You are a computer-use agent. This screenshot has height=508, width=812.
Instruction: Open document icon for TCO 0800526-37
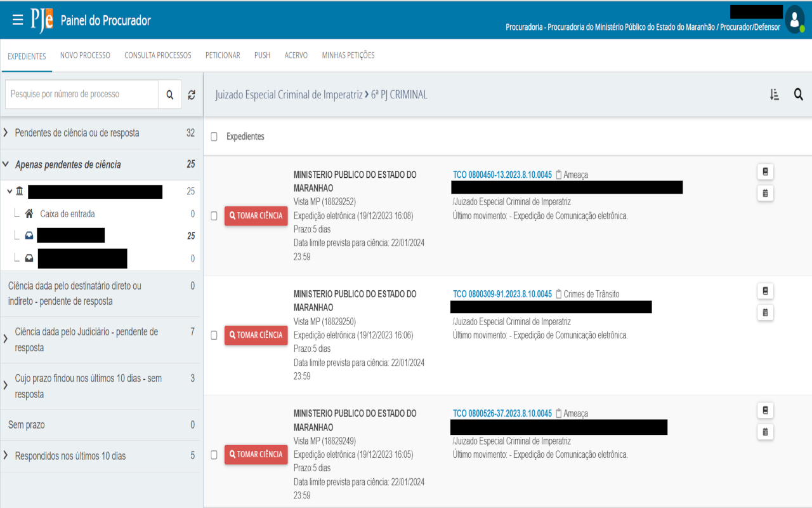click(x=765, y=411)
